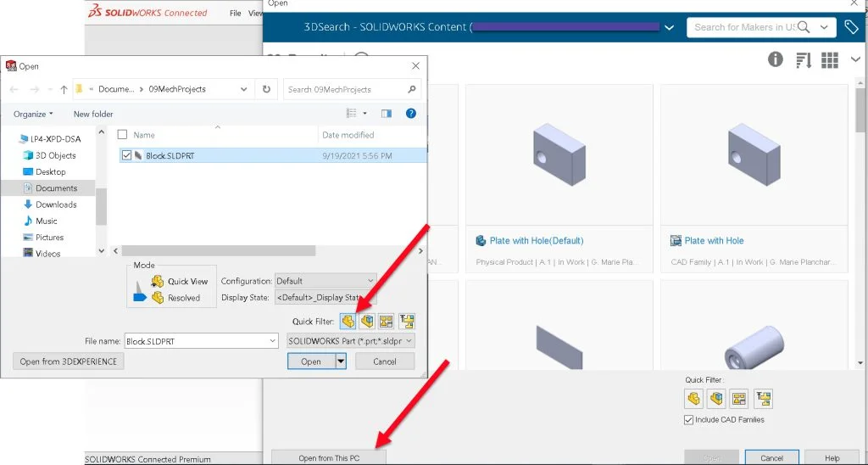Click the Top-level assemblies filter in Open dialog

tap(406, 321)
